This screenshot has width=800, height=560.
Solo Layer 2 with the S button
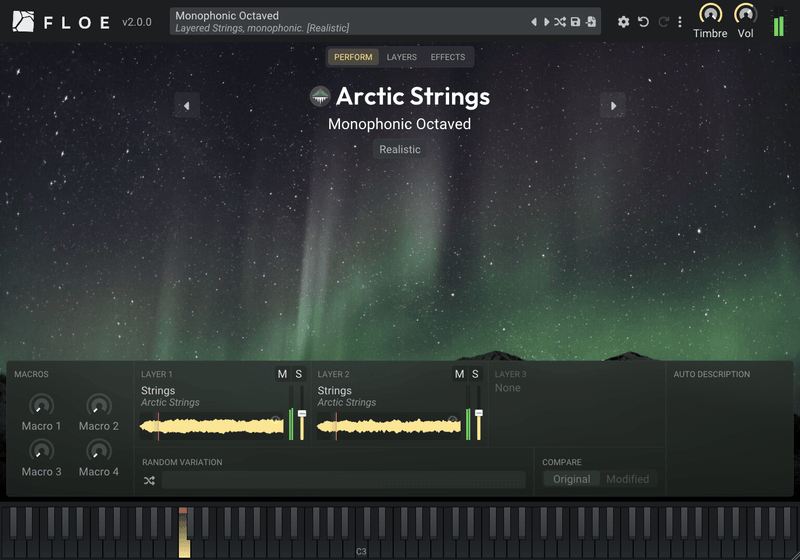[475, 374]
